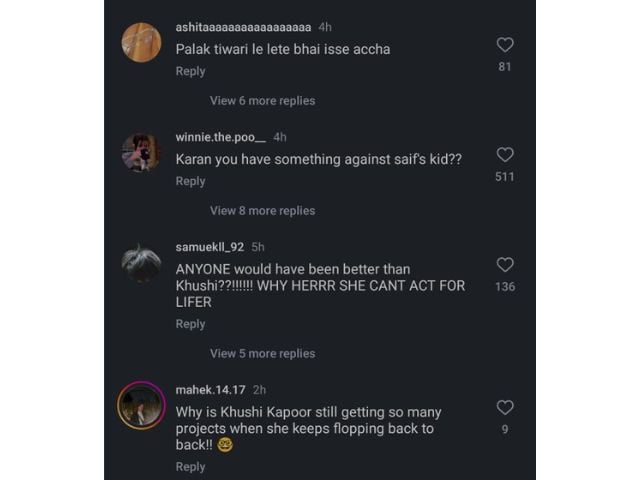Like ashitaaaa's Palak tiwari comment

(505, 45)
